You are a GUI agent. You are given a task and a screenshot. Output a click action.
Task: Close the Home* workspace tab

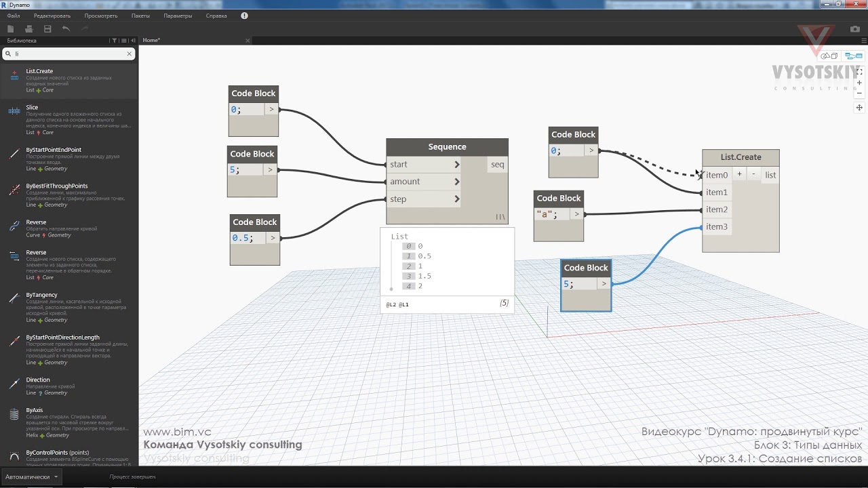[x=248, y=41]
